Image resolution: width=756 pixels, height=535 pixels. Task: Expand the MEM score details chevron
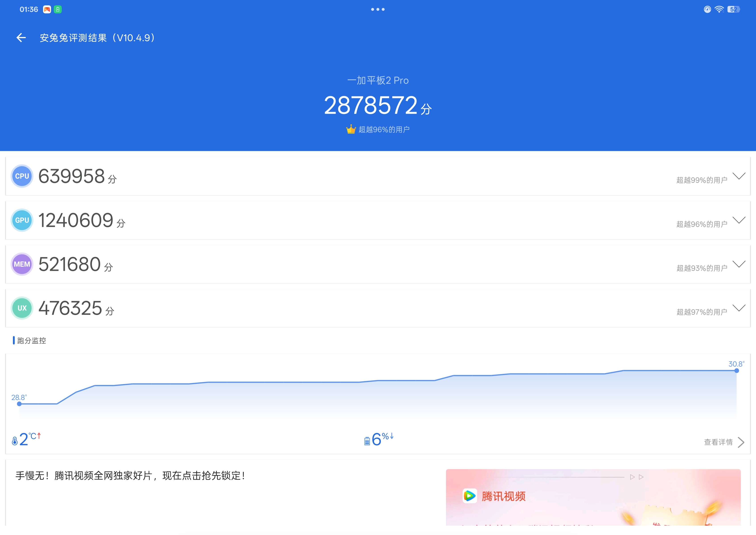coord(739,264)
